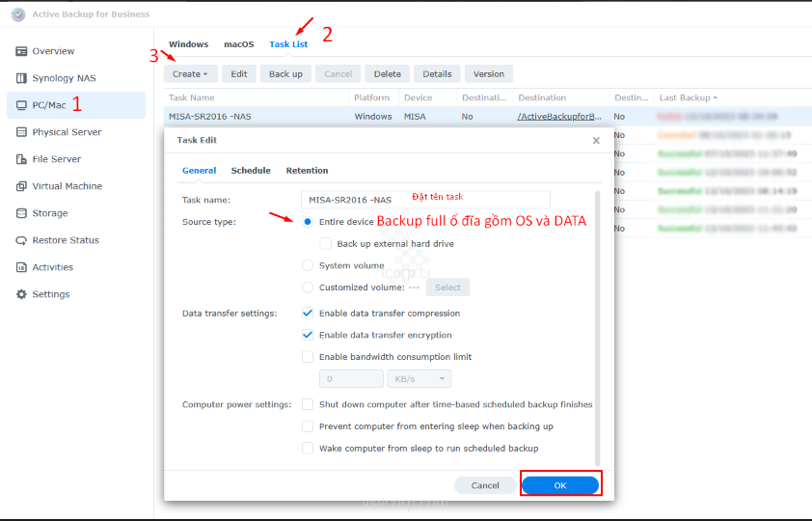Open Synology NAS sidebar icon

pyautogui.click(x=21, y=78)
